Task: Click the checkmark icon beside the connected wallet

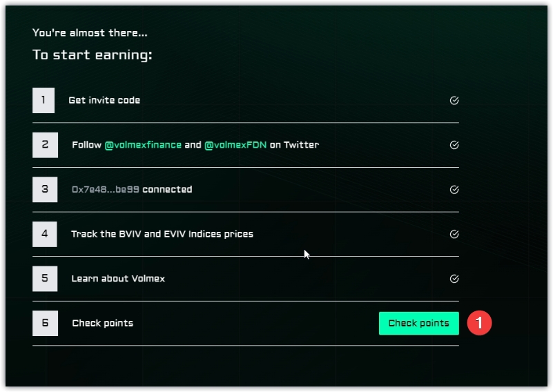Action: 454,189
